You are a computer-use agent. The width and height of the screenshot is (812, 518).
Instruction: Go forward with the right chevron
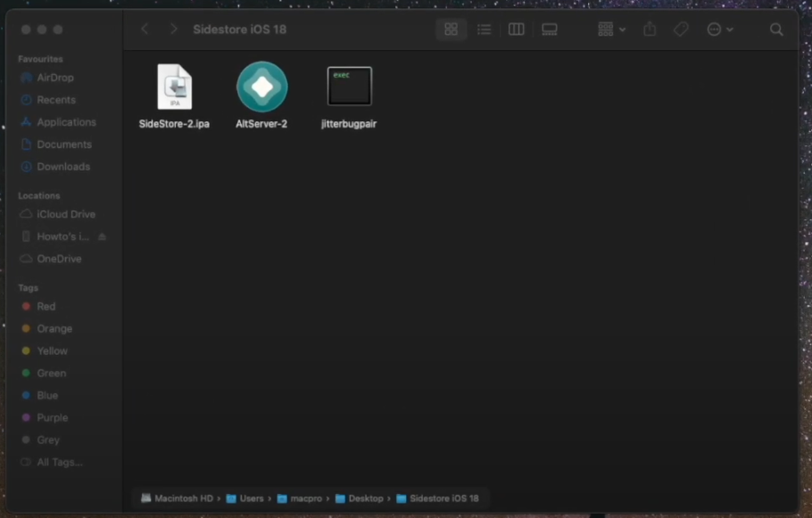click(173, 29)
